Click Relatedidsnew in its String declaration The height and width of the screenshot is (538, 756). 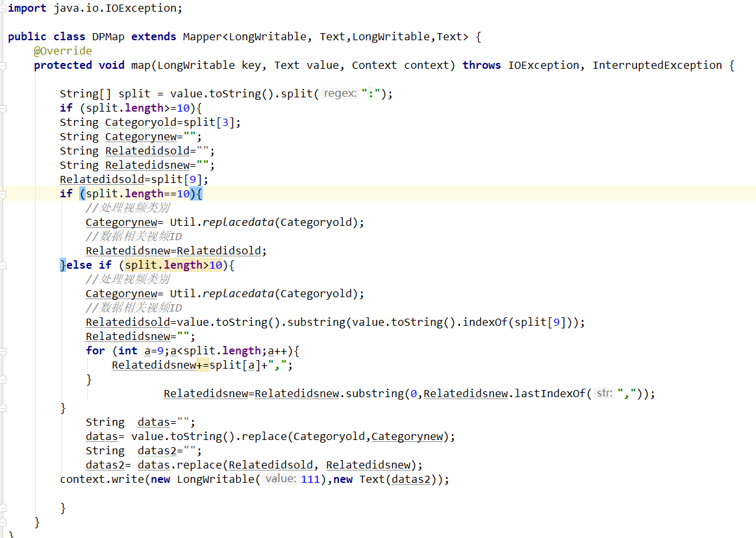[x=147, y=165]
